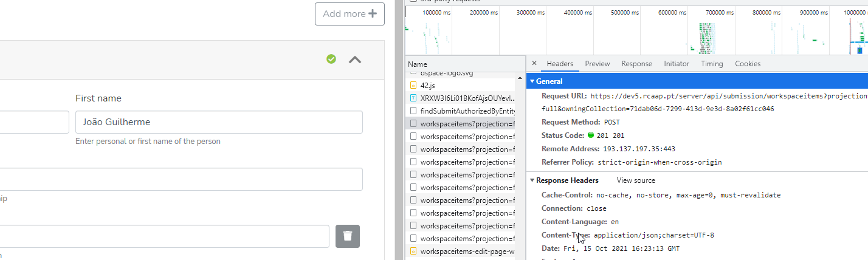Switch to the Initiator tab

tap(677, 64)
